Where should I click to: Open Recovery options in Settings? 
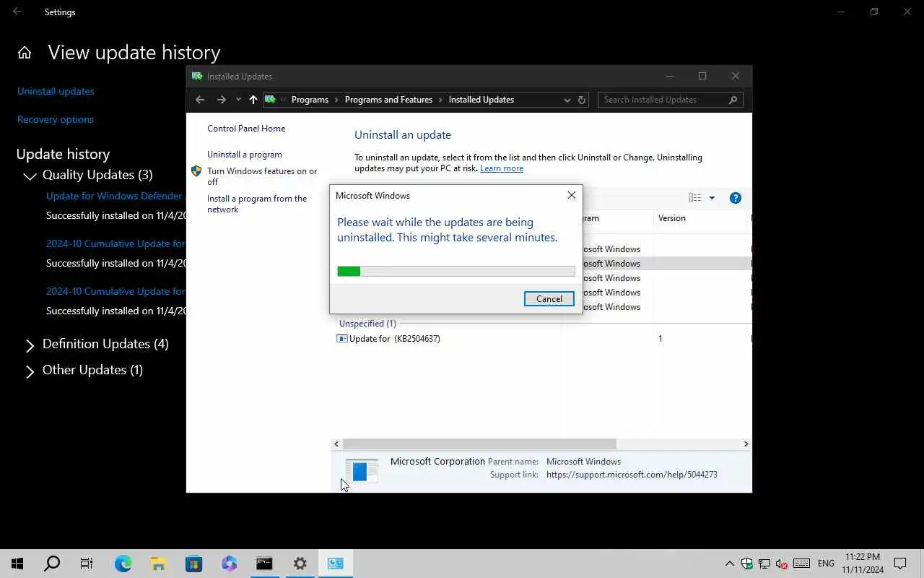(x=56, y=119)
